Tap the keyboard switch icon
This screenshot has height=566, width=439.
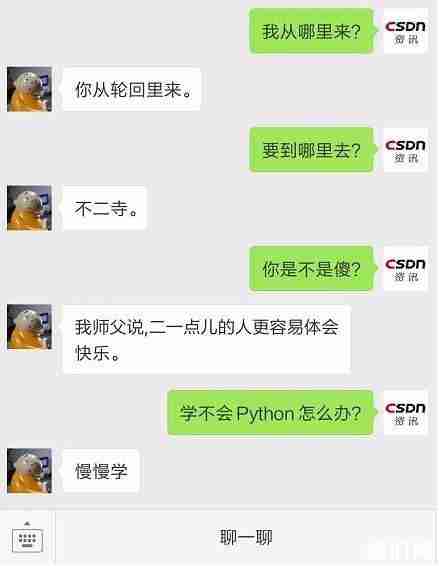[27, 540]
